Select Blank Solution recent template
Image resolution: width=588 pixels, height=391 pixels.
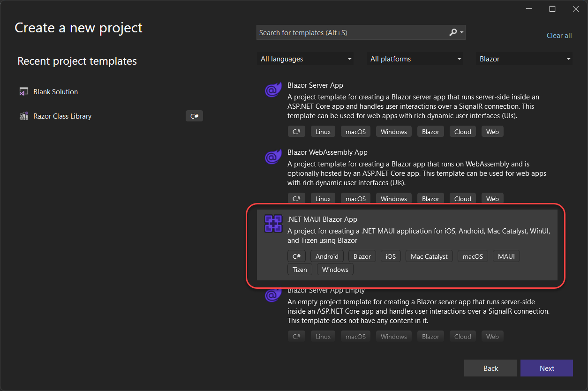(55, 92)
